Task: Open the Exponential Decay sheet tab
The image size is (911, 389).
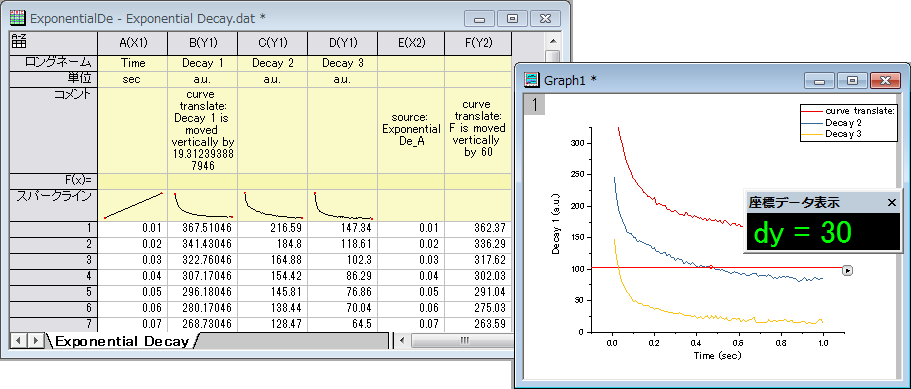Action: point(123,341)
